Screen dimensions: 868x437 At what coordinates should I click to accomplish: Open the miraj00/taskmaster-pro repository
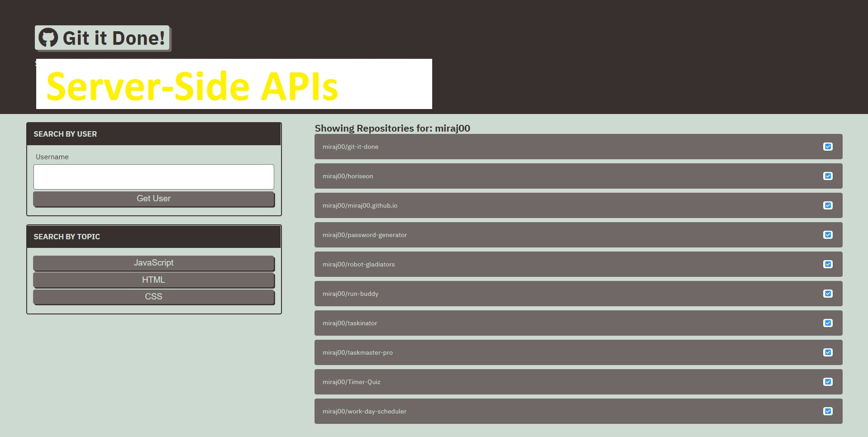(x=578, y=352)
